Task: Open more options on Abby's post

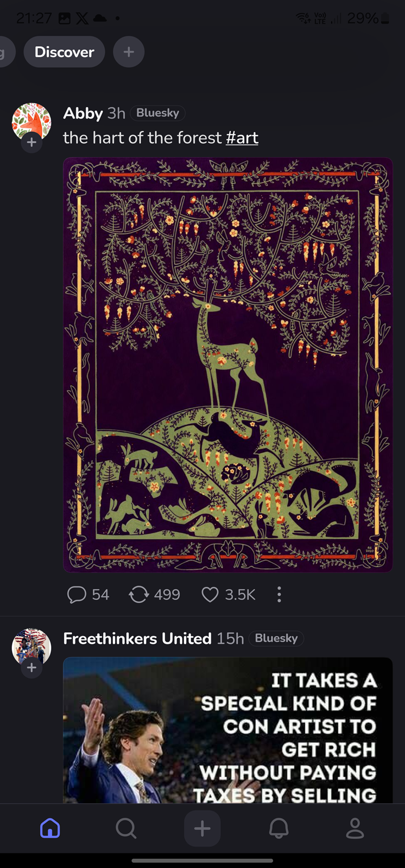Action: pos(279,595)
